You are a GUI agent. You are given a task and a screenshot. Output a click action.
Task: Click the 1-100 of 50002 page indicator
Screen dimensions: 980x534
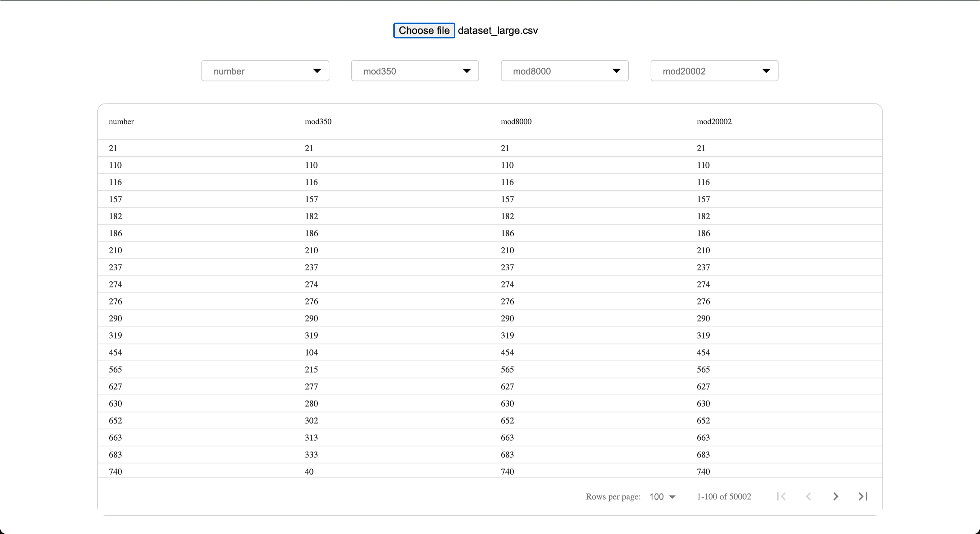pos(723,497)
